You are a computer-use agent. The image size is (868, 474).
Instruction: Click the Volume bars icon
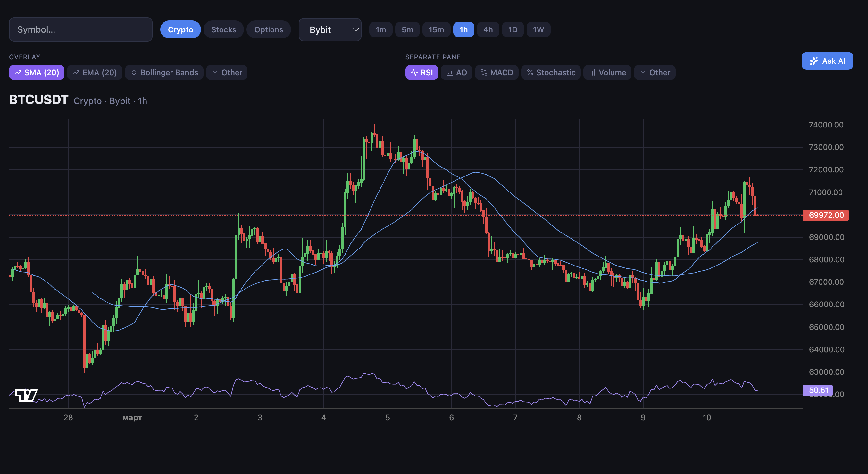pyautogui.click(x=592, y=73)
